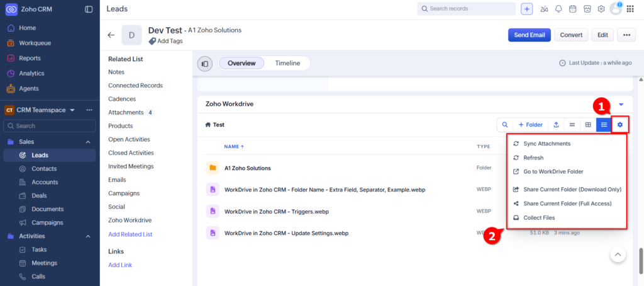Click the Convert button
The image size is (644, 286).
point(571,35)
